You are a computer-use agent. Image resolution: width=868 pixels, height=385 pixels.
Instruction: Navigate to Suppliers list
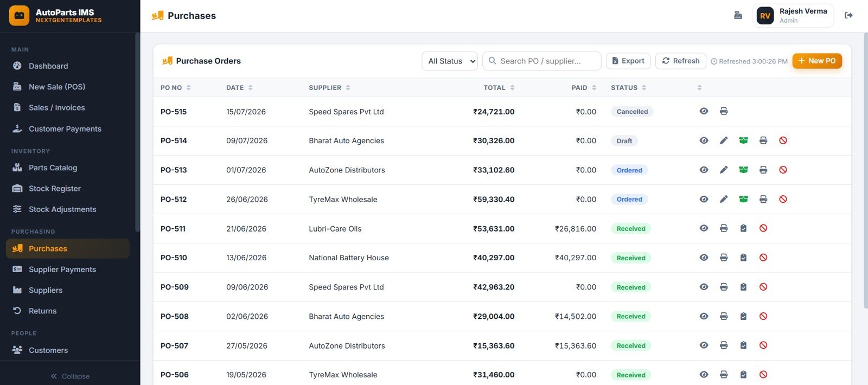68,290
